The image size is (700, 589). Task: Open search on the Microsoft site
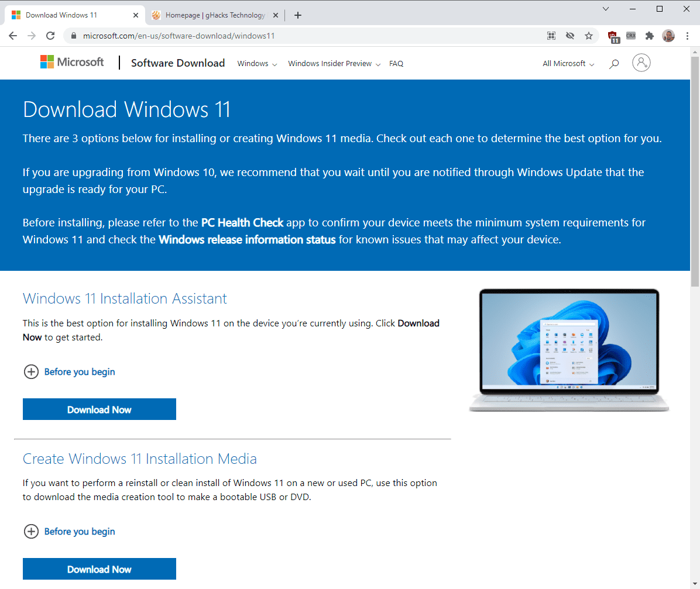click(613, 63)
